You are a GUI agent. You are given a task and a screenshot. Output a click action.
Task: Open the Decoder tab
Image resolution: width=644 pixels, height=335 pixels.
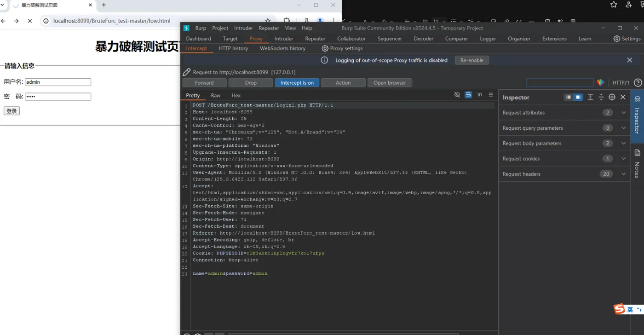coord(424,39)
